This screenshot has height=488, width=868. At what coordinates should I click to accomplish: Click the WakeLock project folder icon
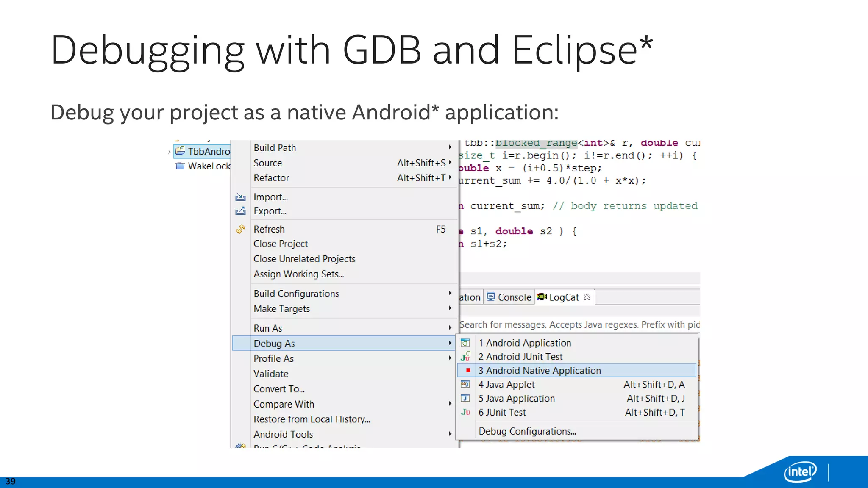[x=180, y=166]
